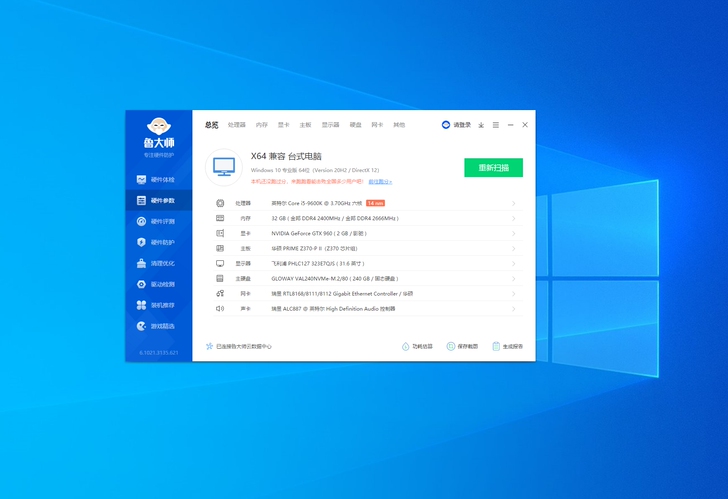Click the PRIME Z370-P II motherboard text

point(314,248)
